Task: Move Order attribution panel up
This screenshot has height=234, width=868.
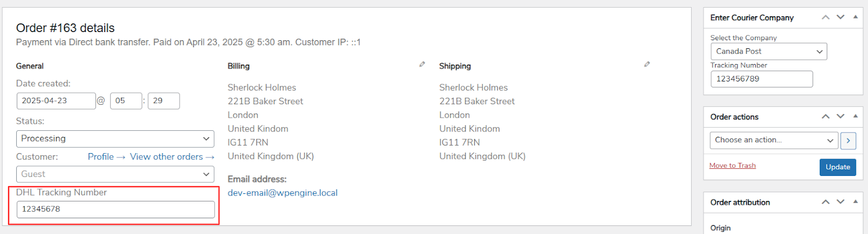Action: click(x=826, y=202)
